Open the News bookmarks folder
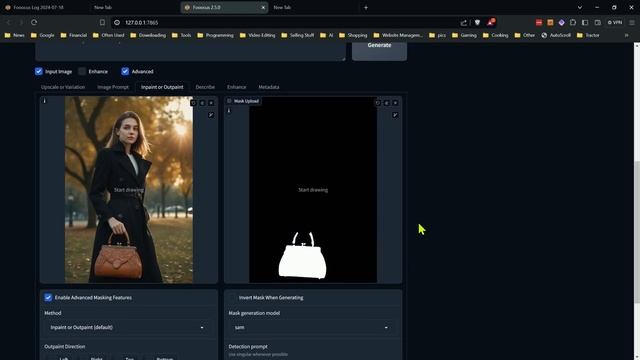Screen dimensions: 640x360 14,36
